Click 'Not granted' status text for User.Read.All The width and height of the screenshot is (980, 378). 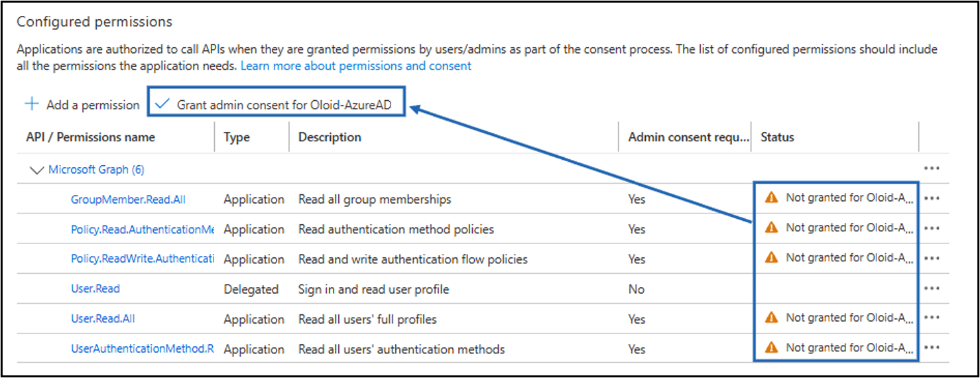[x=849, y=318]
